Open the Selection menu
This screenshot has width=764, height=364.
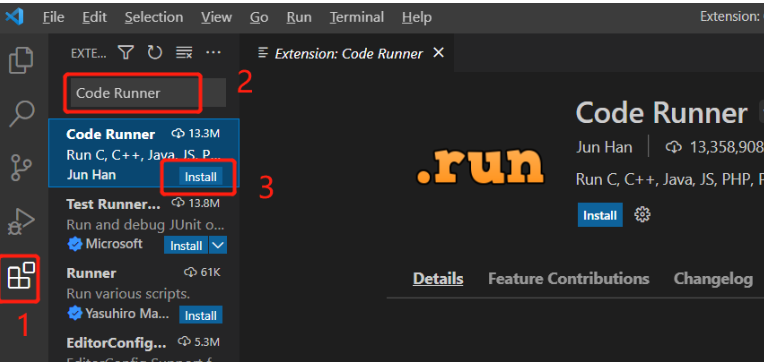pyautogui.click(x=154, y=18)
